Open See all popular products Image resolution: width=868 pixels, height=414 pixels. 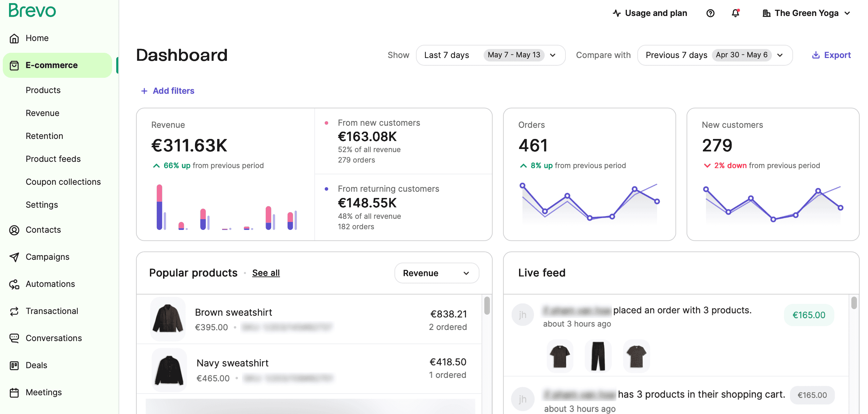click(x=266, y=273)
